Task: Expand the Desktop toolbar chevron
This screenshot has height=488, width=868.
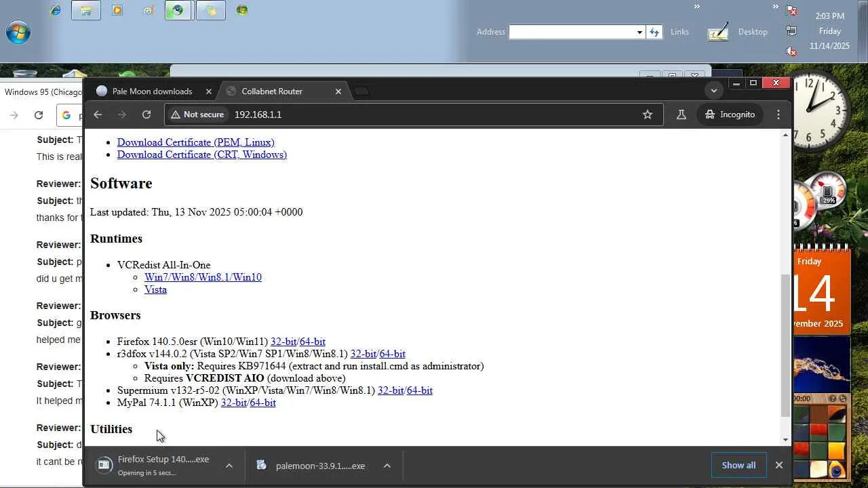Action: [x=776, y=7]
